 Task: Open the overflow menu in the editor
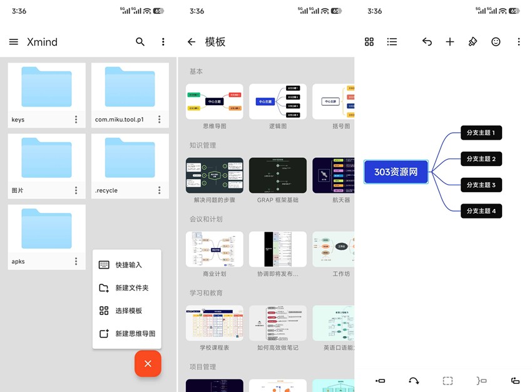point(518,42)
